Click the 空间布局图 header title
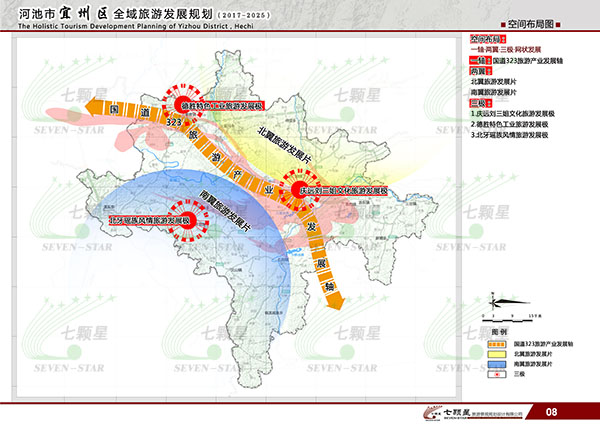The image size is (600, 424). 529,21
